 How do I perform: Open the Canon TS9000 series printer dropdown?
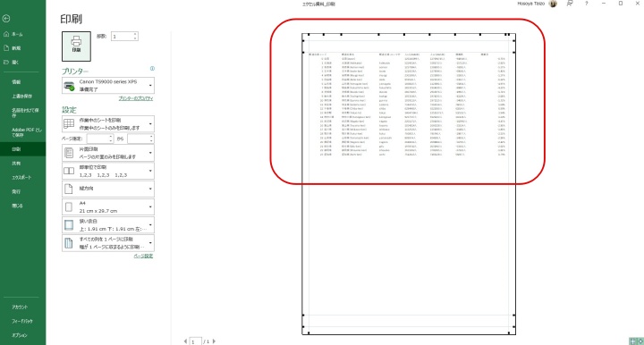(x=108, y=85)
